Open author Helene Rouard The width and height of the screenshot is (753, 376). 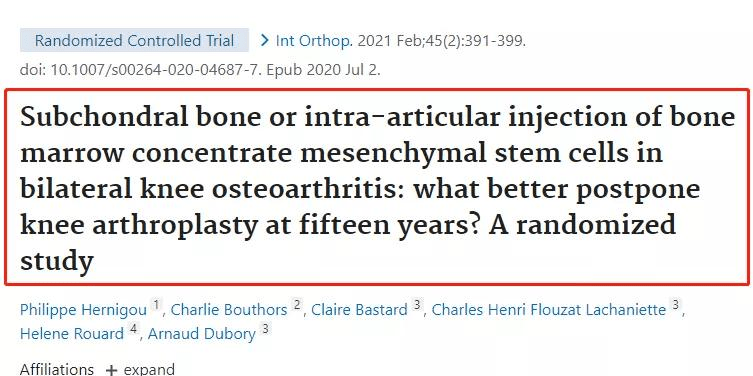coord(72,334)
